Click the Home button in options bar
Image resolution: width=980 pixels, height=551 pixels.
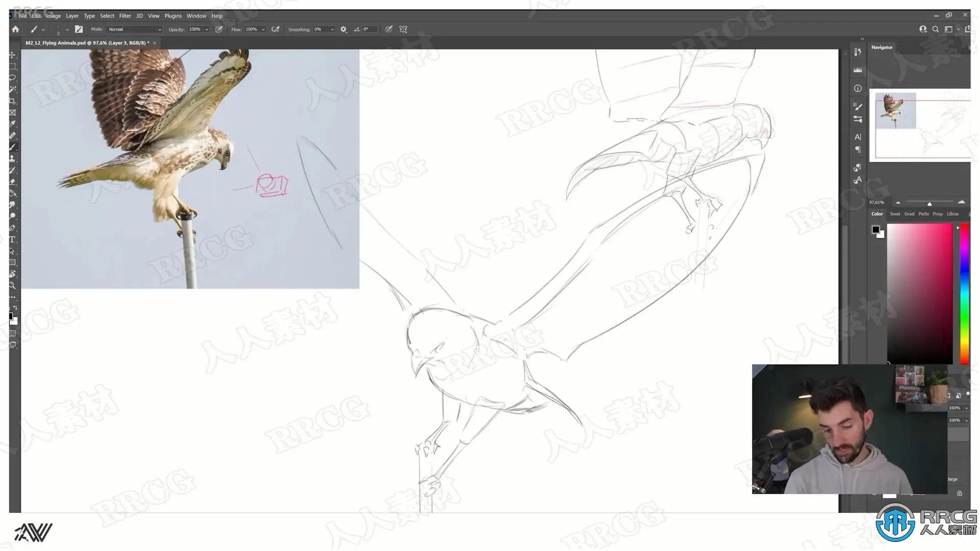click(15, 30)
